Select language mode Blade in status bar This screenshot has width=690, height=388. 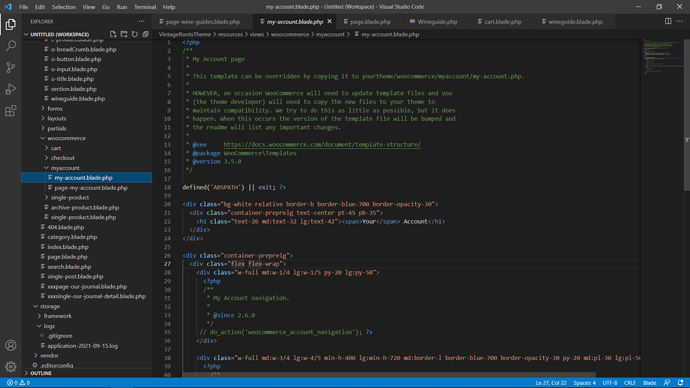[x=650, y=383]
